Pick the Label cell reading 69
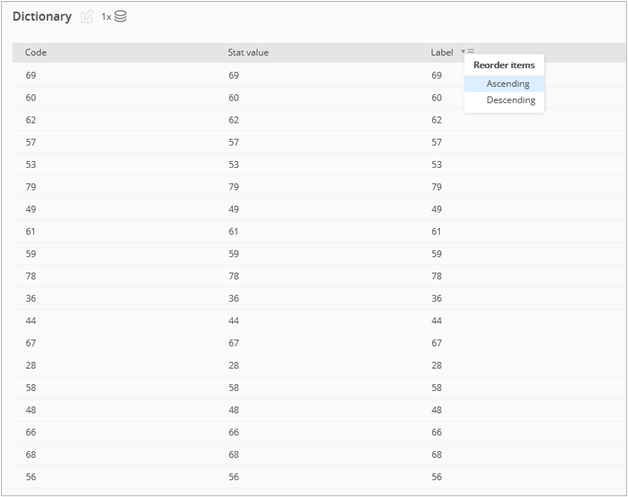 pyautogui.click(x=437, y=75)
